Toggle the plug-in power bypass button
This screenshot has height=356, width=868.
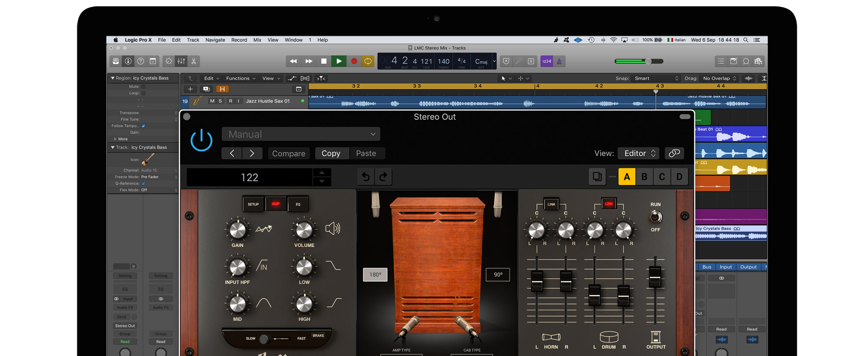pyautogui.click(x=201, y=140)
